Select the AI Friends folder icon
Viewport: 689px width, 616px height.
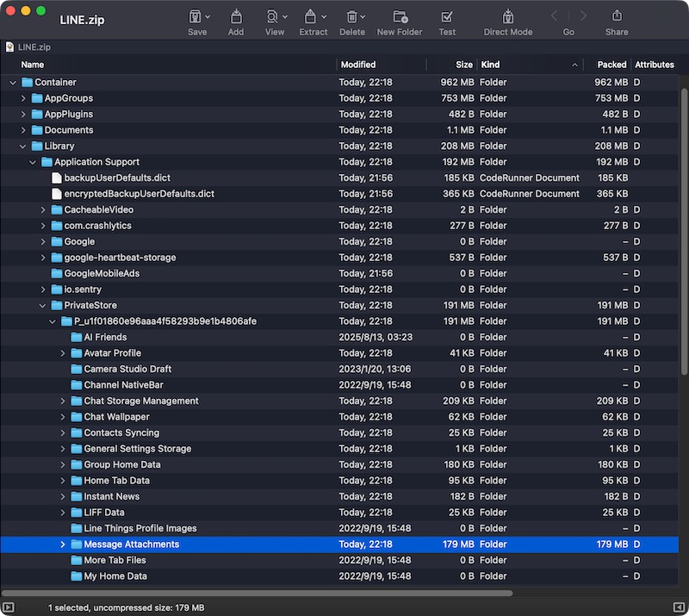[77, 337]
